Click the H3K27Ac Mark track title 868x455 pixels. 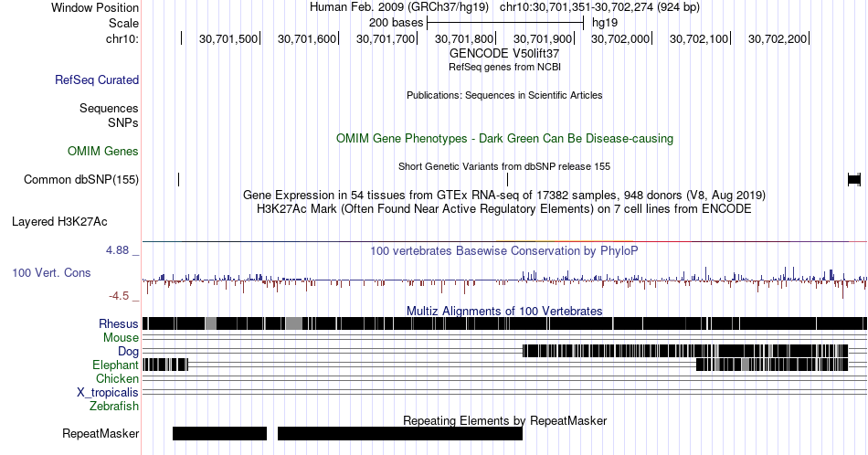pyautogui.click(x=504, y=208)
